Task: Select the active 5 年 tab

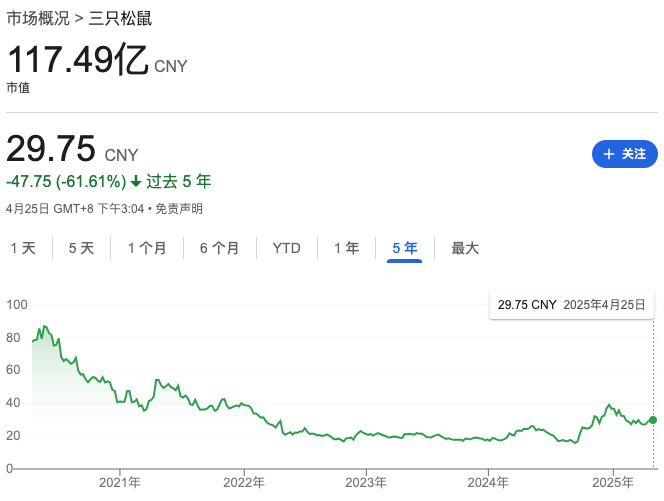Action: 405,248
